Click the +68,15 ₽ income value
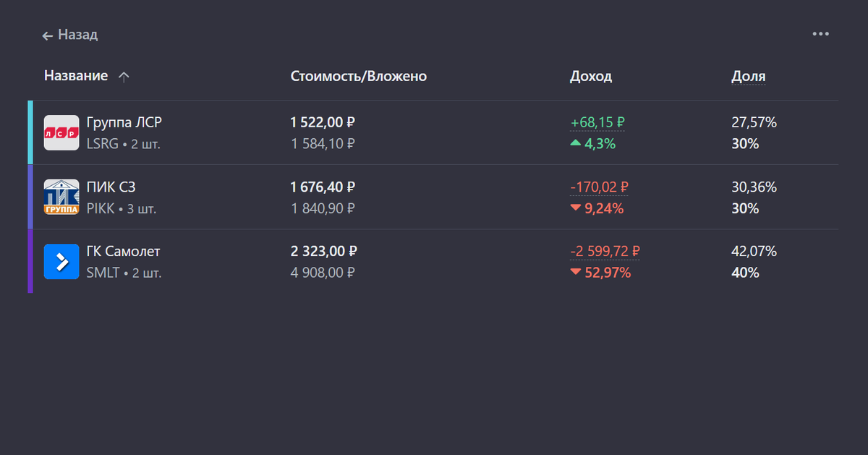868x455 pixels. (x=597, y=122)
